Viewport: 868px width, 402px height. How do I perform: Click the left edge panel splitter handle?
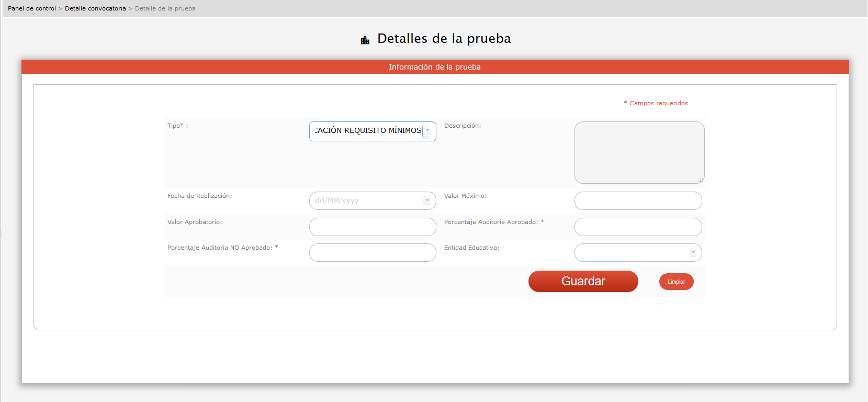(2, 233)
